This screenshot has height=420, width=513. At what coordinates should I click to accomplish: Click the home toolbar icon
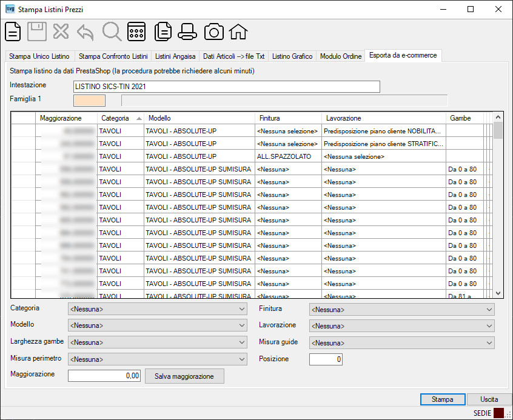pyautogui.click(x=238, y=32)
